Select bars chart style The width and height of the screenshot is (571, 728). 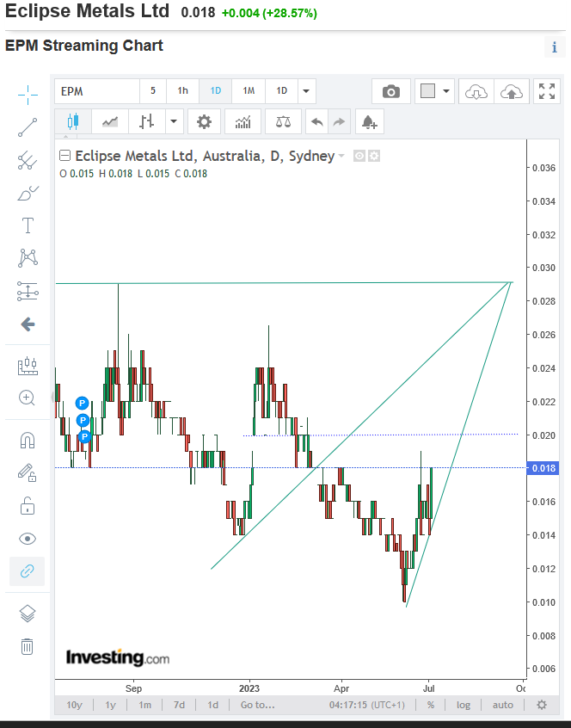click(x=146, y=121)
